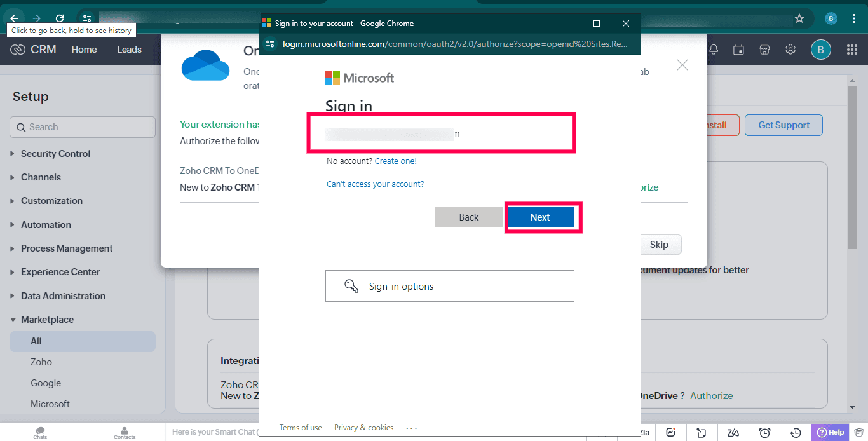The height and width of the screenshot is (441, 868).
Task: Go back in the main Chrome window
Action: [x=14, y=18]
